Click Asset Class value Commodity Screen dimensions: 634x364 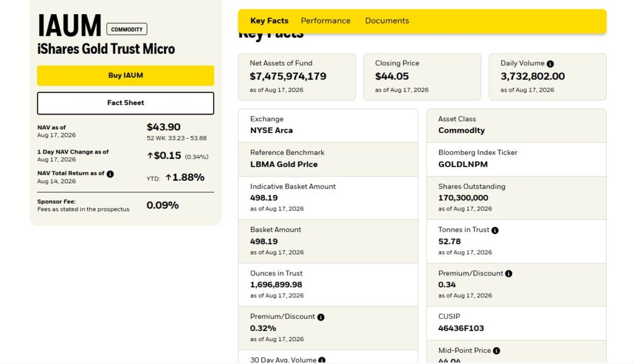461,131
